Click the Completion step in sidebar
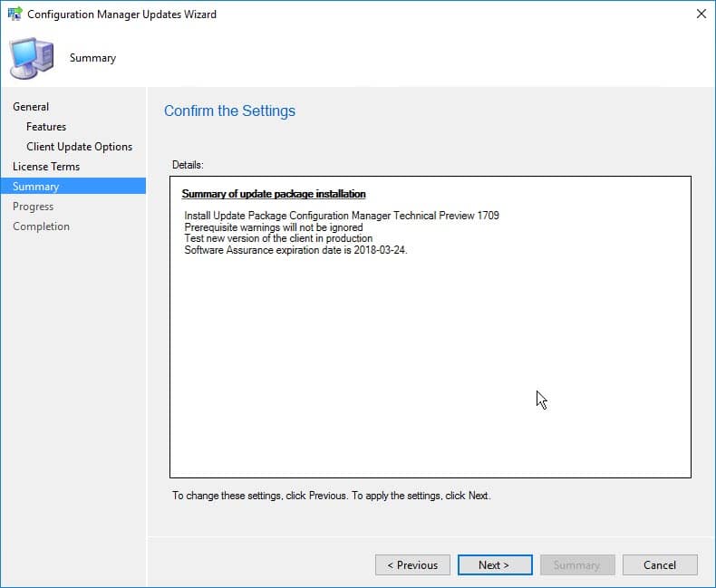Screen dimensions: 716x588 click(41, 227)
